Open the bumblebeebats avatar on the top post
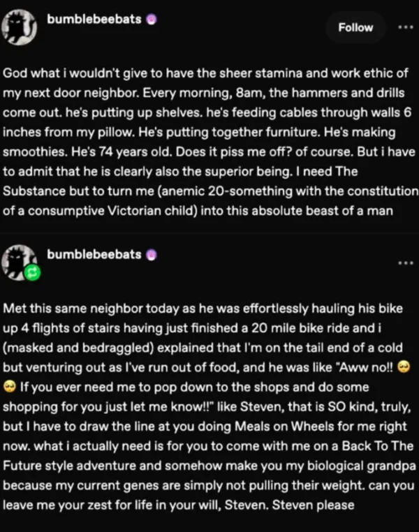419x532 pixels. click(22, 28)
